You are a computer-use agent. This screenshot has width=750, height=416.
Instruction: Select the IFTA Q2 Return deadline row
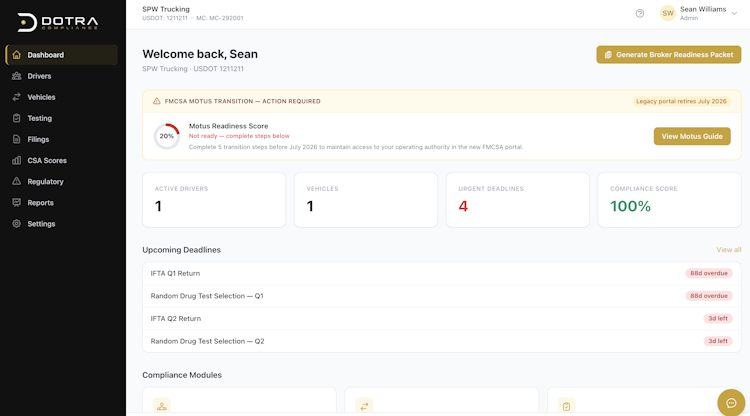click(x=441, y=318)
